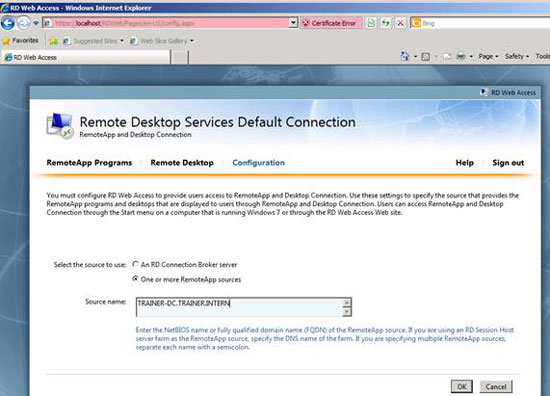This screenshot has width=550, height=396.
Task: Open the Safety menu
Action: pyautogui.click(x=517, y=56)
